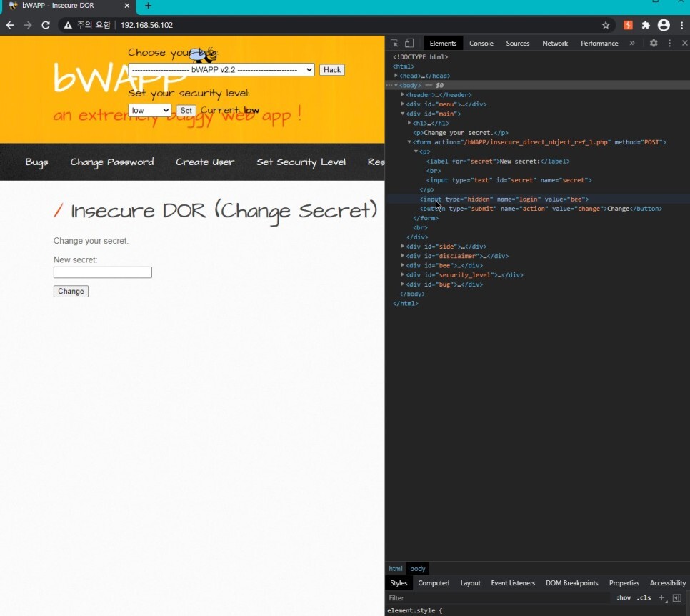This screenshot has height=616, width=690.
Task: Open the user profile icon
Action: pos(664,25)
